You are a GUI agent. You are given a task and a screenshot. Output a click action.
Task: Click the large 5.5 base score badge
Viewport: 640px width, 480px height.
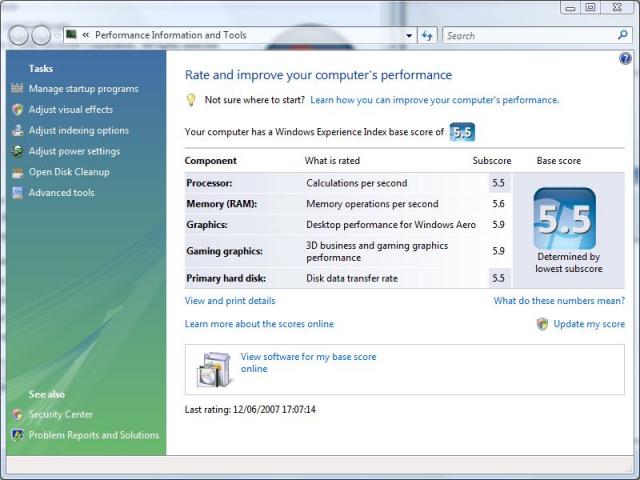click(x=564, y=218)
